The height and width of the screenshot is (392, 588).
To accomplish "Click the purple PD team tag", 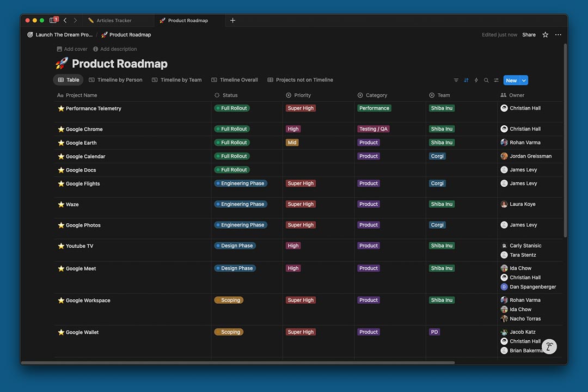I will (x=434, y=332).
